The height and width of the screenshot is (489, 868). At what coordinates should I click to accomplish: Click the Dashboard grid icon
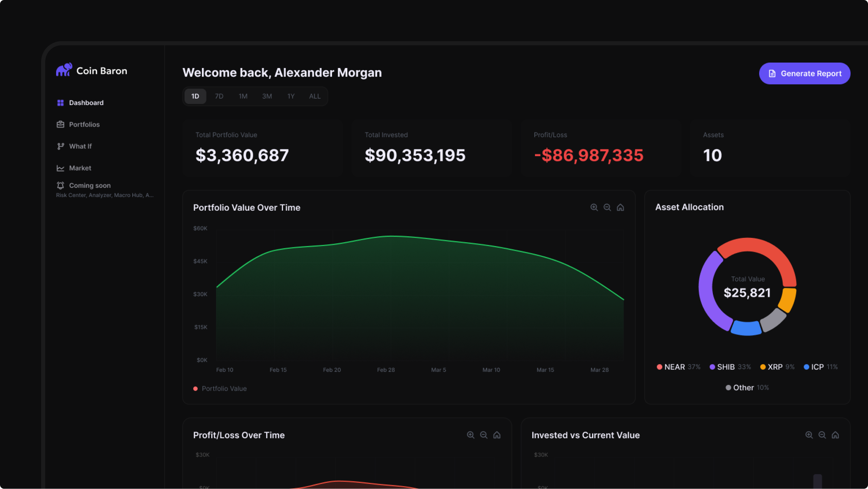pos(61,103)
